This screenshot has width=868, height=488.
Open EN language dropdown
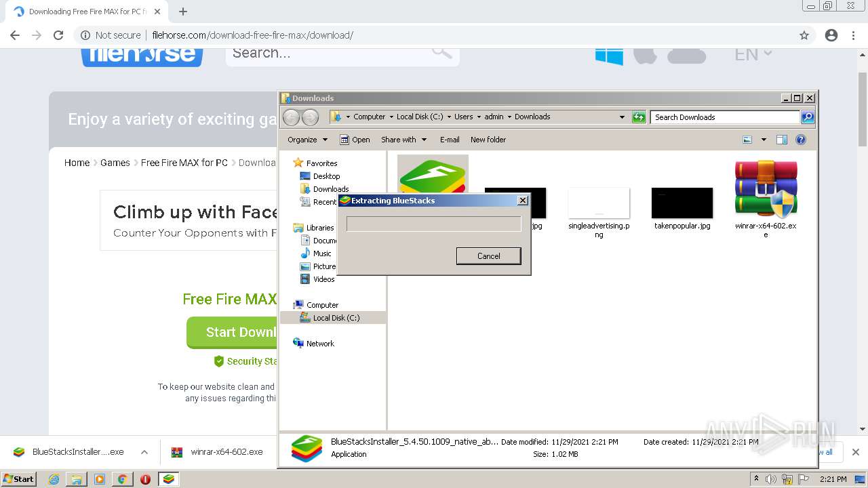[753, 54]
